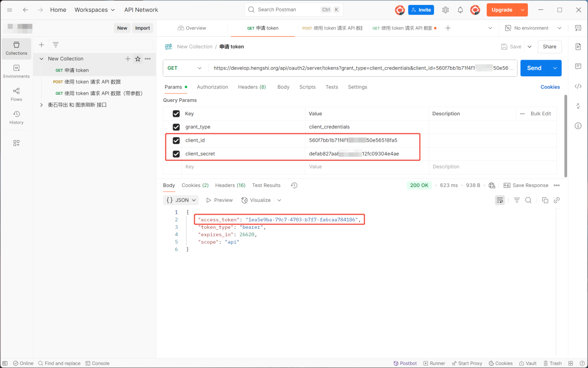Uncheck the client_id parameter checkbox
Viewport: 588px width, 368px height.
tap(176, 141)
